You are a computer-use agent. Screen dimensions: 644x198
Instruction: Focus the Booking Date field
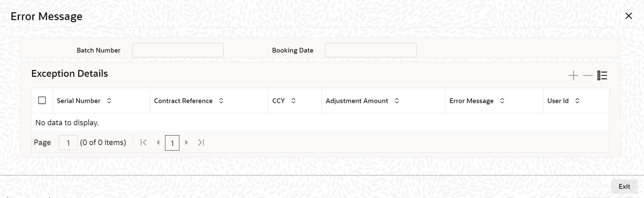pos(370,50)
